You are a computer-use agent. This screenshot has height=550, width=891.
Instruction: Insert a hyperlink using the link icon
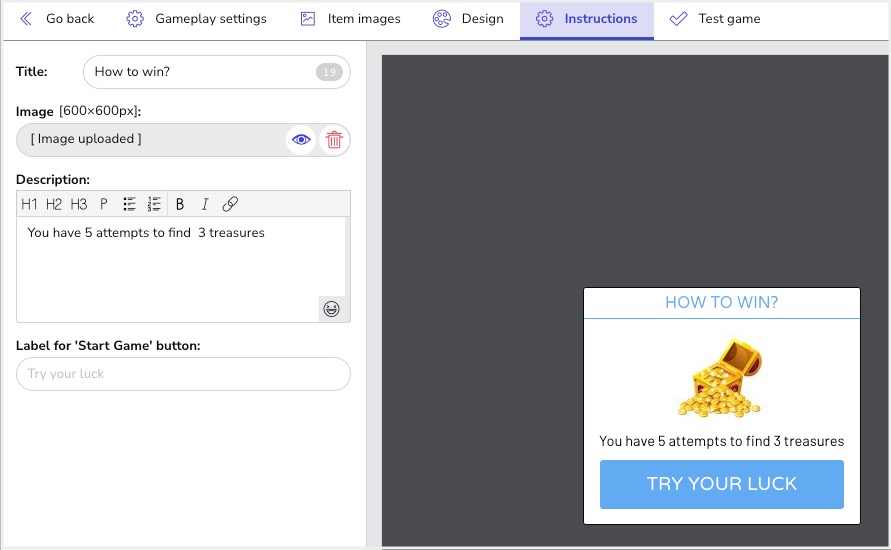coord(230,204)
